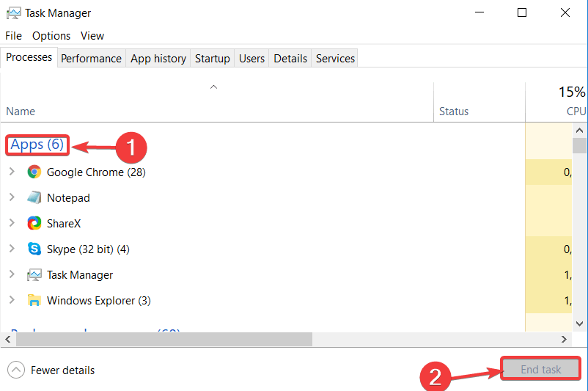Select the Task Manager process row text
The image size is (588, 391).
click(80, 275)
